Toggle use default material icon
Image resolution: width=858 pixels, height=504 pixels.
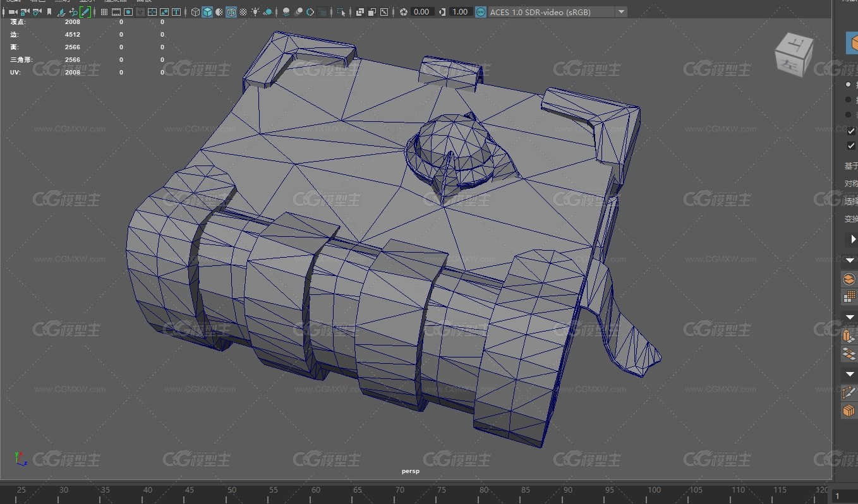219,12
